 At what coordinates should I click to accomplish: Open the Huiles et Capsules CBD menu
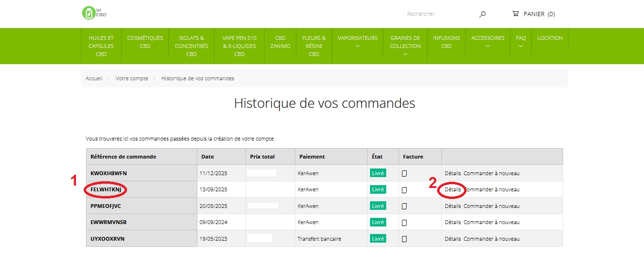click(101, 46)
